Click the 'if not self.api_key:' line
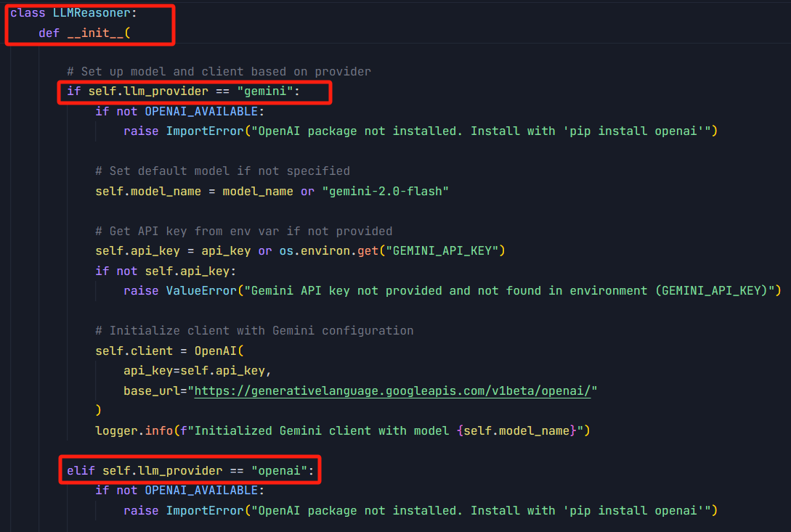 click(166, 271)
